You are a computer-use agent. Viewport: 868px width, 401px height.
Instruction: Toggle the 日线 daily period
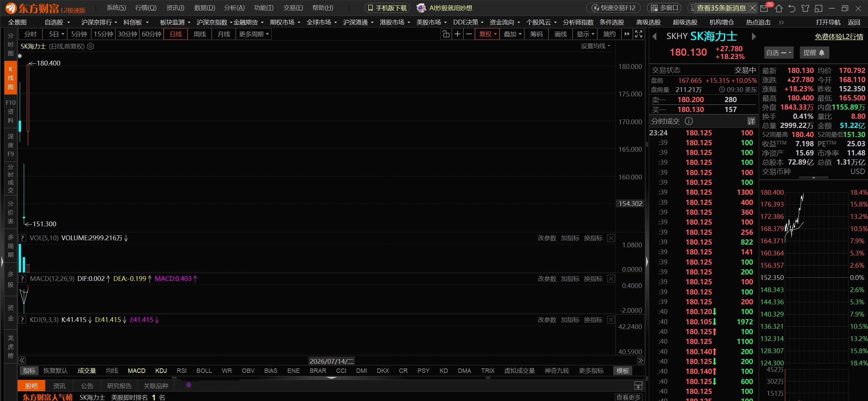point(176,34)
